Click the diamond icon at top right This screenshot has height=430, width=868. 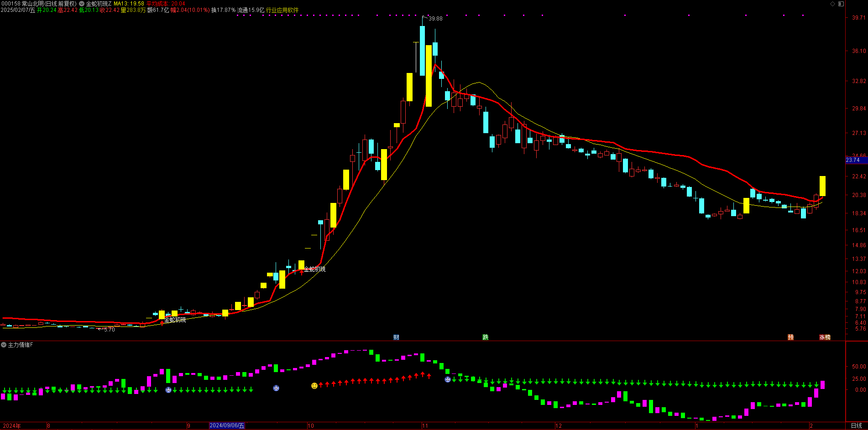832,4
